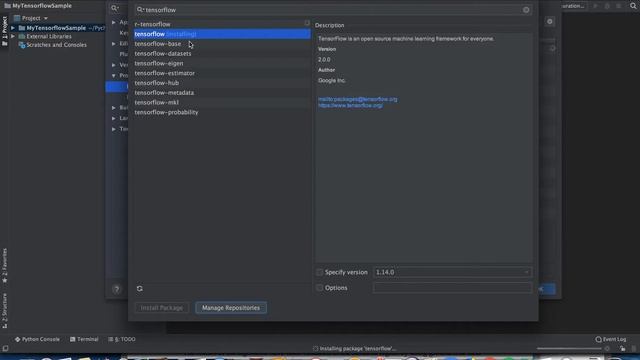
Task: Select the tensorflow-probability package
Action: point(222,112)
